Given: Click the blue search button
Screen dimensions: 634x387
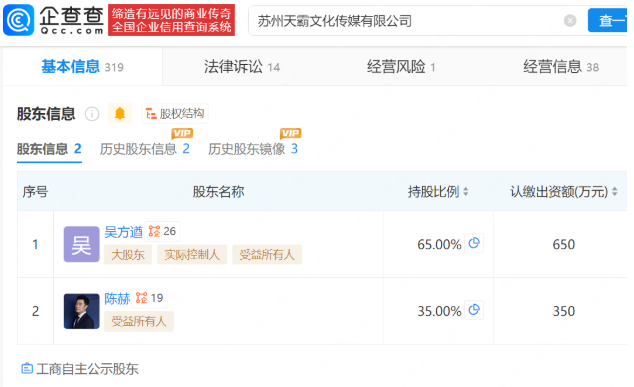Looking at the screenshot, I should pyautogui.click(x=607, y=20).
